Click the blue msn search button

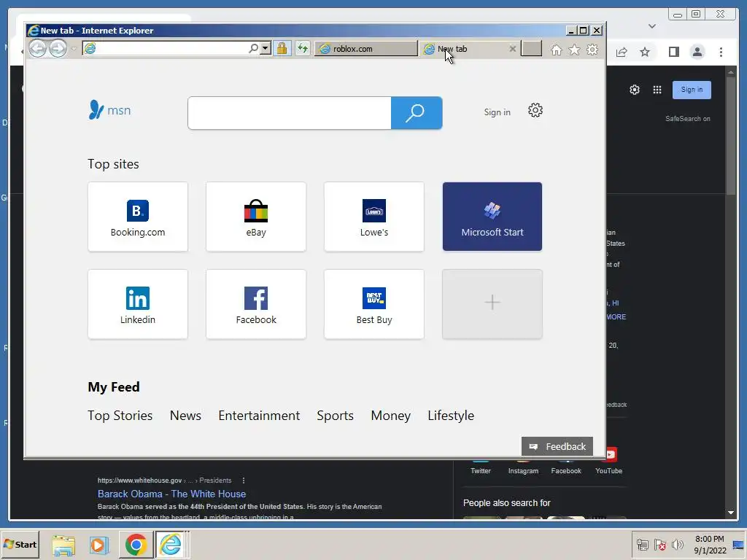coord(417,113)
